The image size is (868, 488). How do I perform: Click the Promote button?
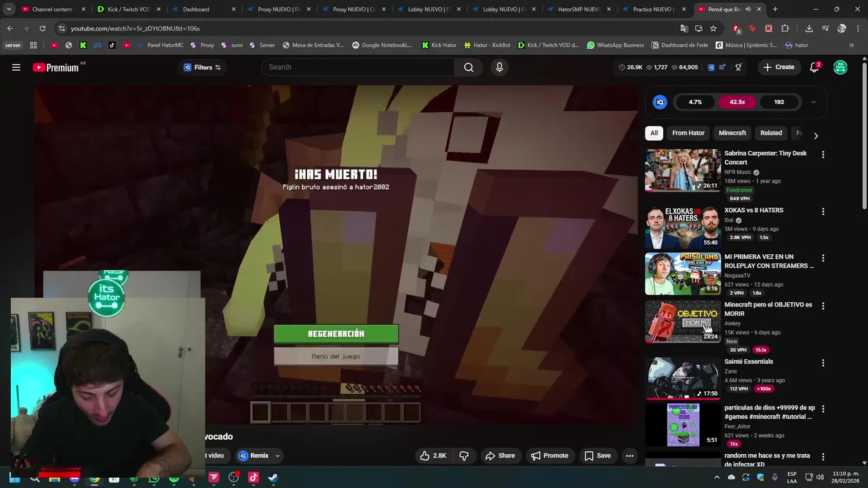549,455
